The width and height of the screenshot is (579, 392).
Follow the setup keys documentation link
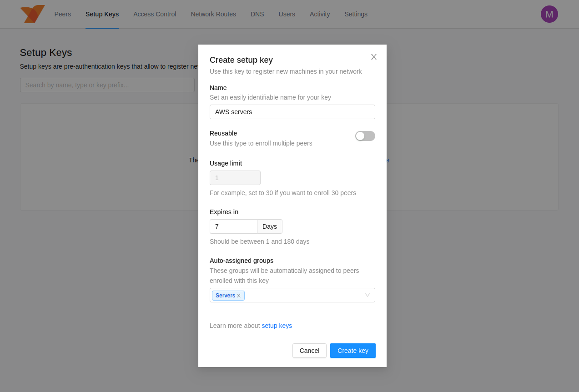277,326
